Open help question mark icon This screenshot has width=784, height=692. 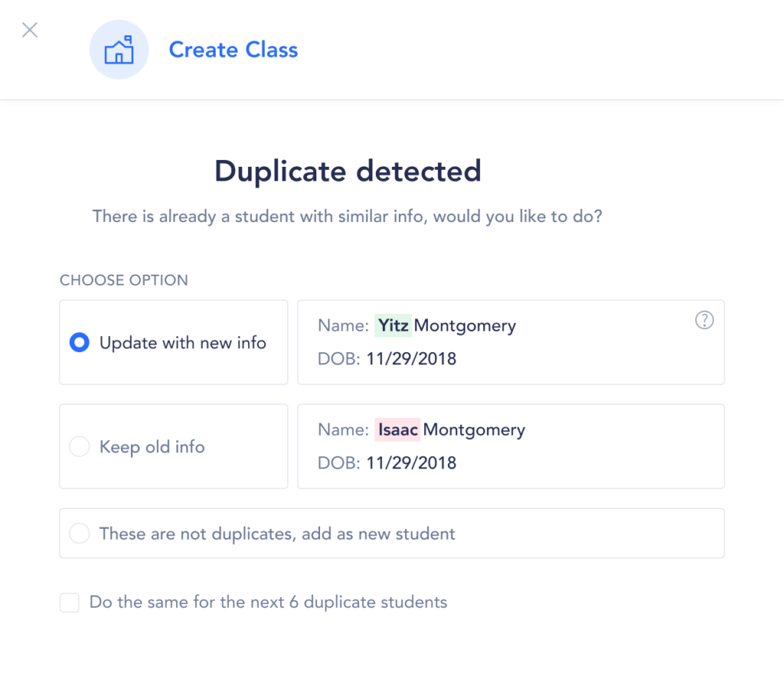click(x=704, y=321)
